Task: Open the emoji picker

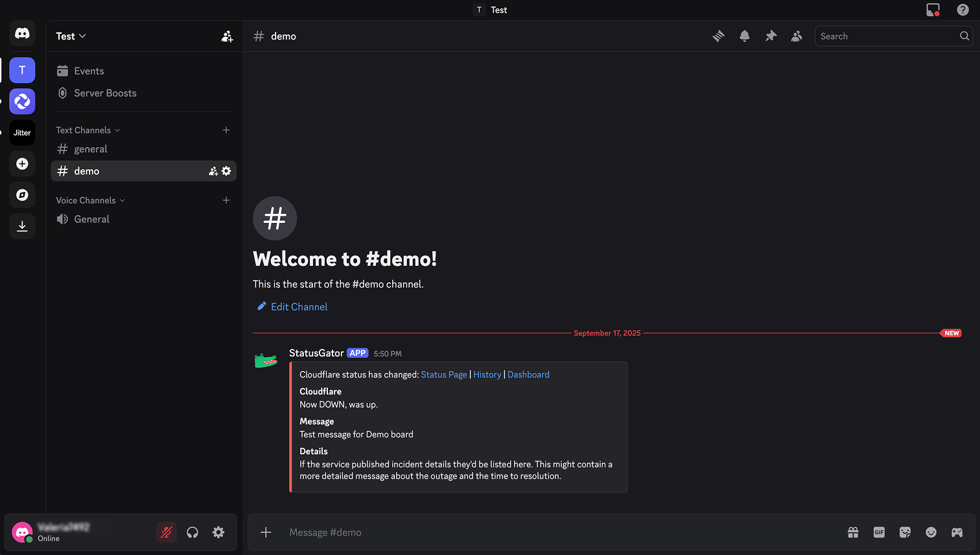Action: tap(931, 532)
